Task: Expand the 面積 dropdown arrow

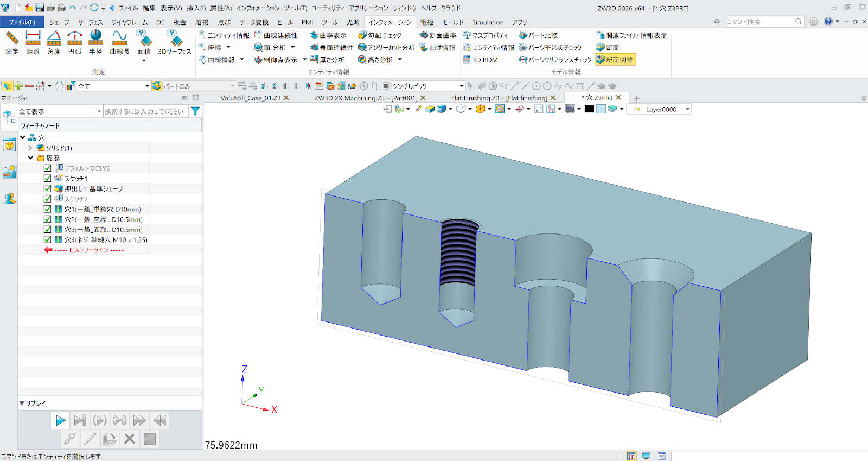Action: (x=144, y=61)
